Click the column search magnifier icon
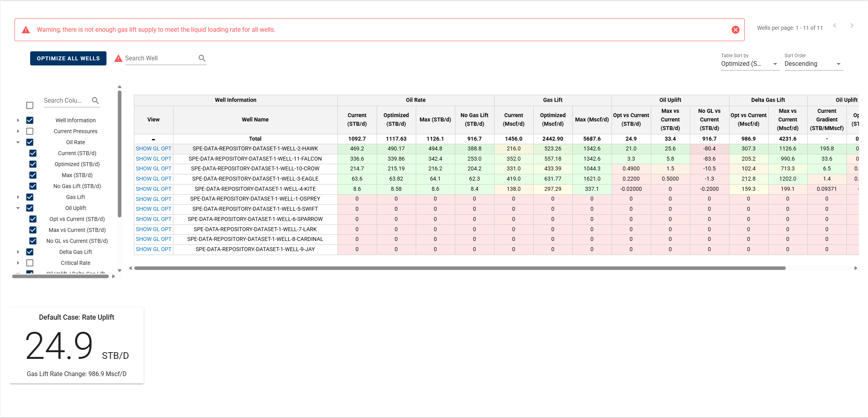 (x=95, y=101)
